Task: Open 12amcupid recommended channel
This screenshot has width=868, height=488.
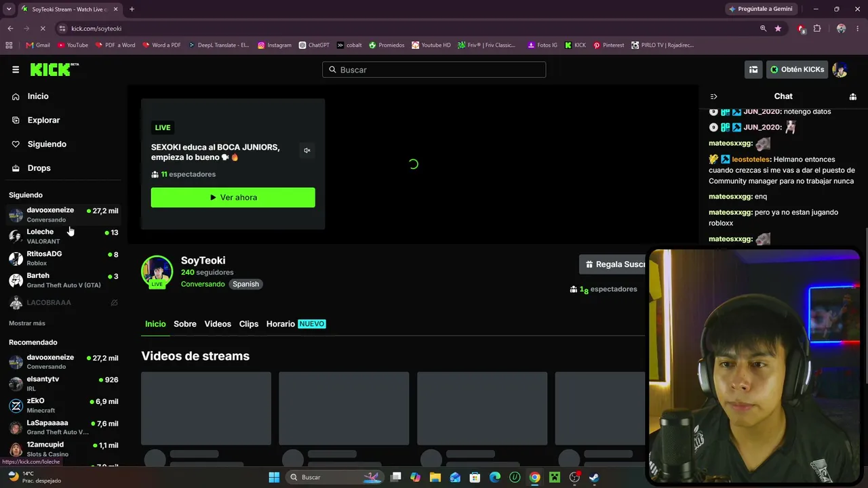Action: click(x=64, y=449)
